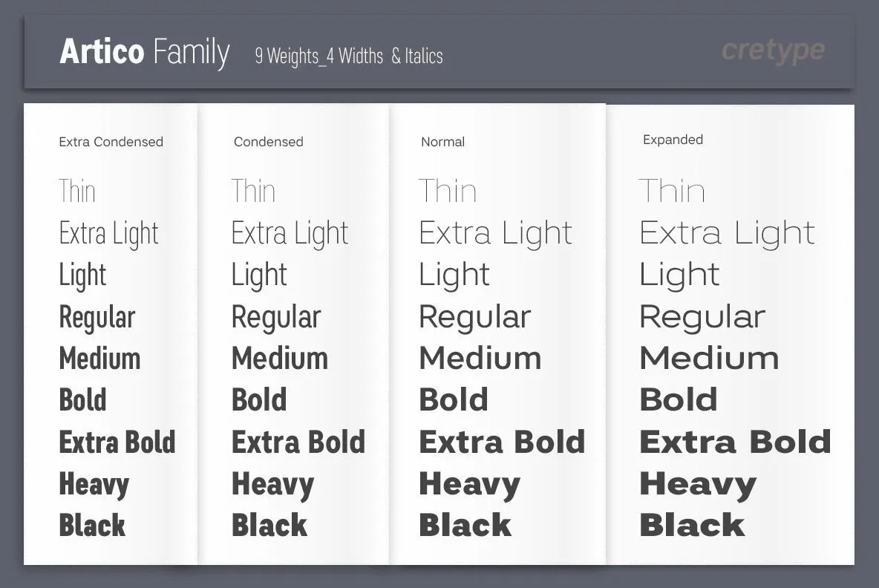This screenshot has height=588, width=879.
Task: Select the Normal column heading
Action: pyautogui.click(x=443, y=142)
